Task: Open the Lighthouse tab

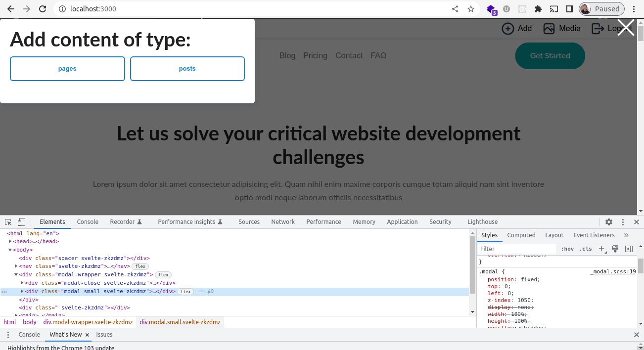Action: (482, 222)
